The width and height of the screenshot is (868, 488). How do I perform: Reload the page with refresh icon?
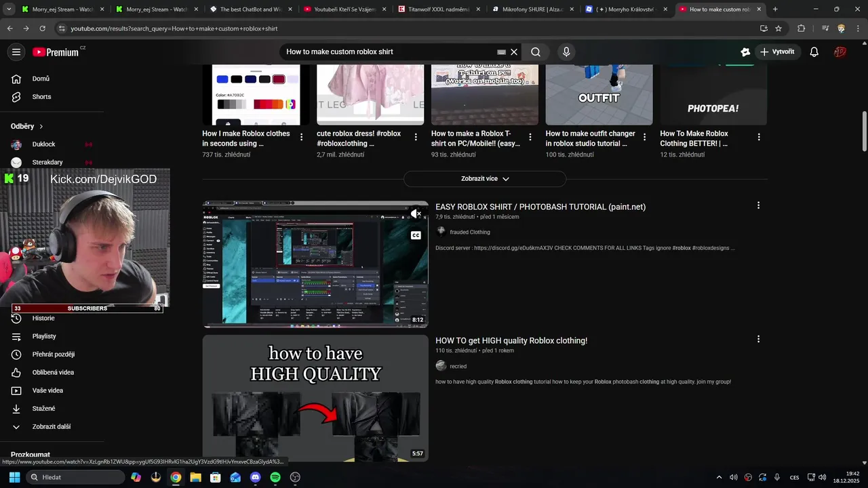42,28
